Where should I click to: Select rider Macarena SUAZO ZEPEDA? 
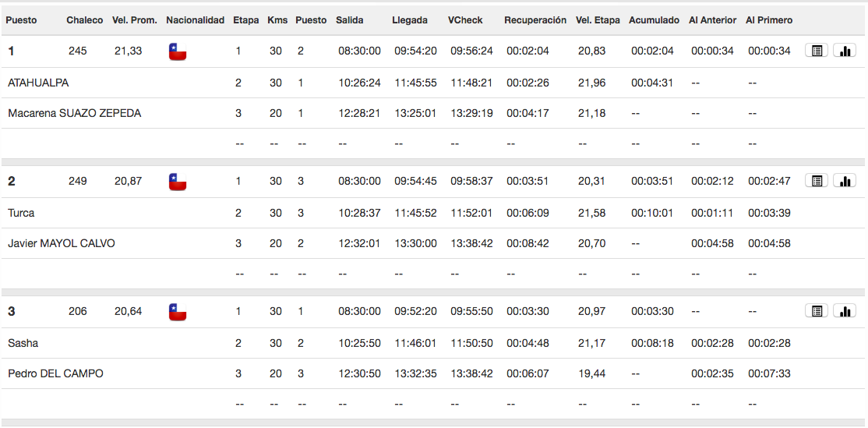75,114
